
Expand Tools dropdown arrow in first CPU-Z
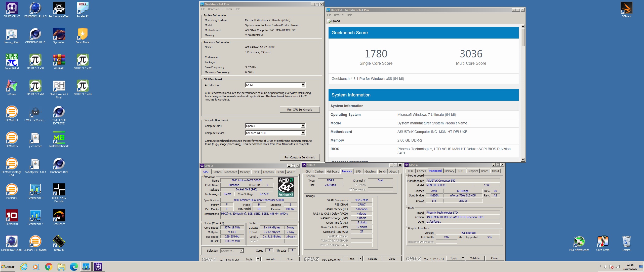click(258, 259)
